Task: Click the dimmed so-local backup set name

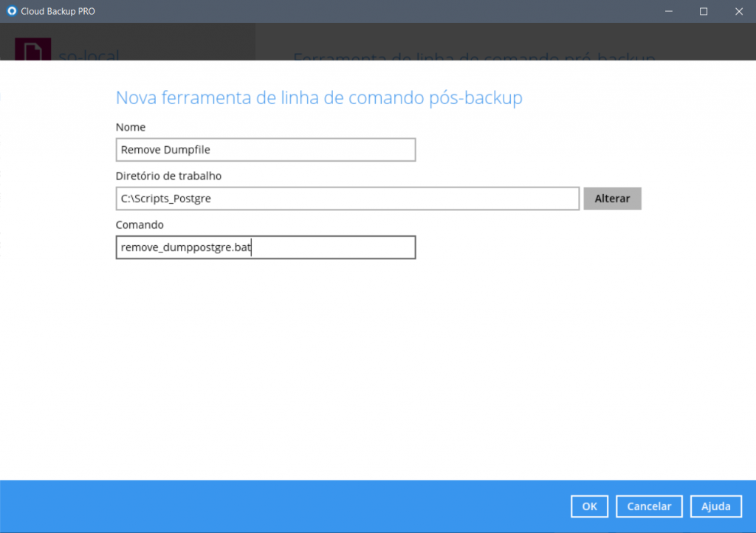Action: pyautogui.click(x=89, y=56)
